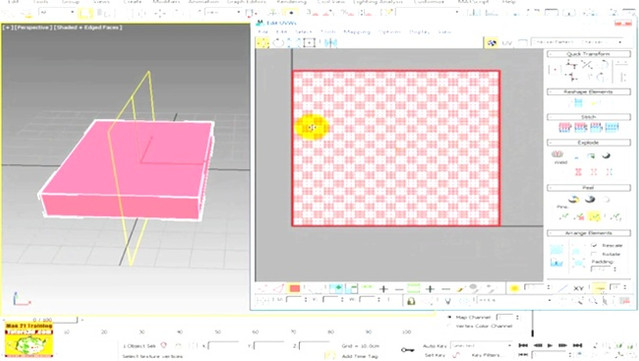Click the Add Time Tag label

360,356
